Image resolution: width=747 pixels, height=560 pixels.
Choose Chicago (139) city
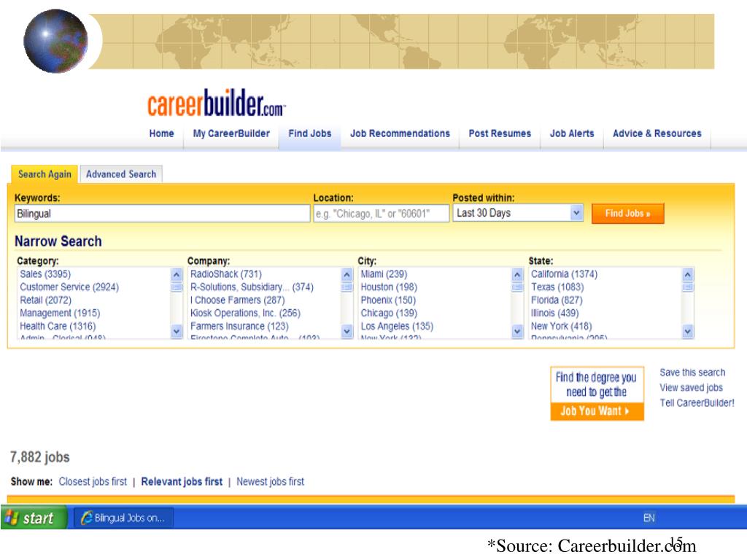point(389,313)
